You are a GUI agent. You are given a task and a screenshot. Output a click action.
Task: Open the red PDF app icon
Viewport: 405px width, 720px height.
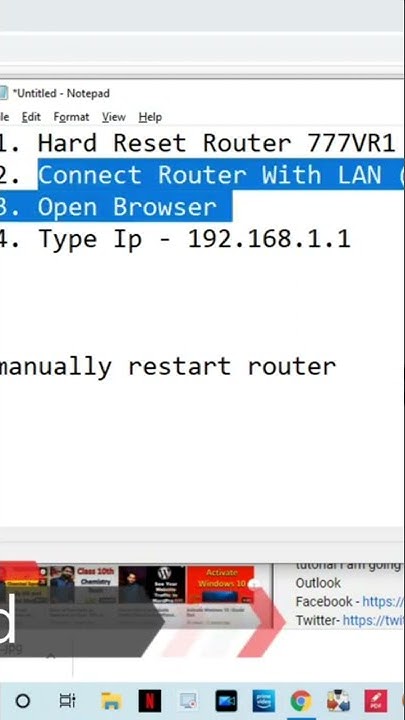tap(376, 701)
